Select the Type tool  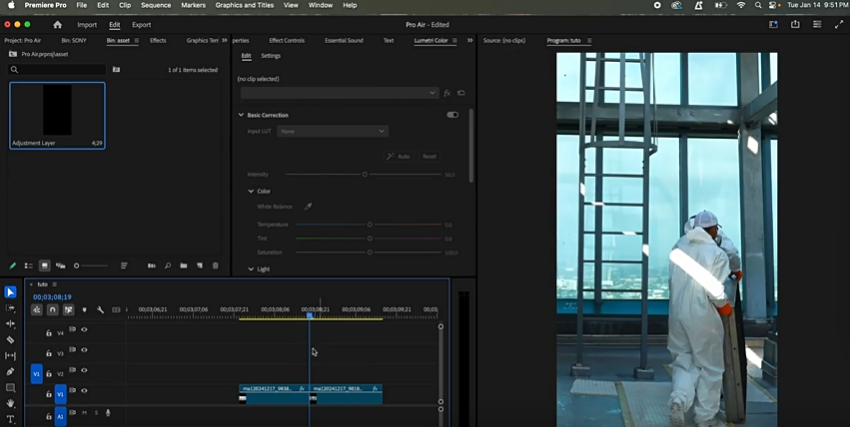tap(10, 419)
